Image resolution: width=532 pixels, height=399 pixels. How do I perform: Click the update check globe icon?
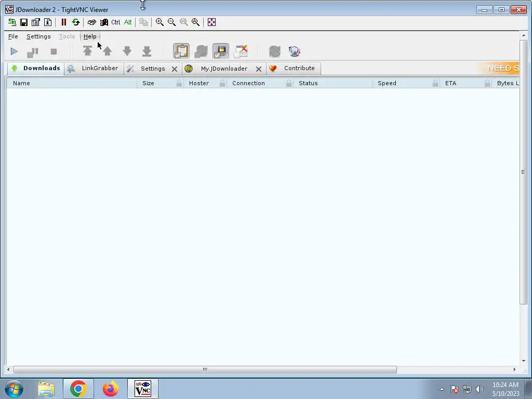tap(295, 51)
